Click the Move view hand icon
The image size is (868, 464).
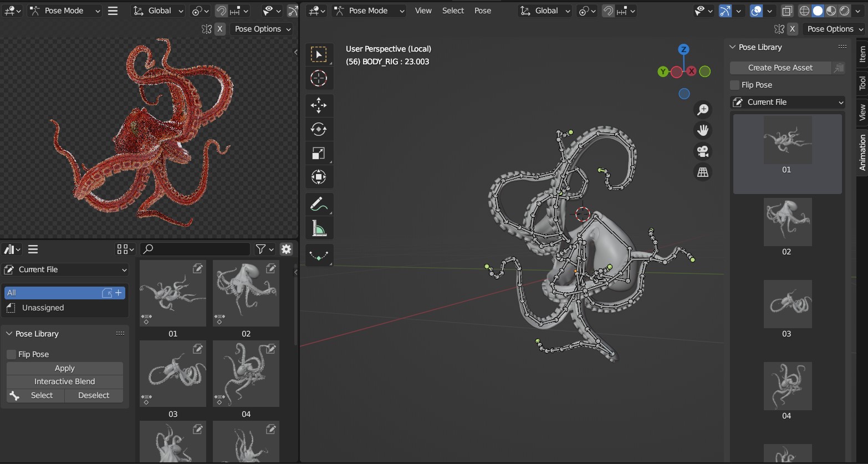click(703, 130)
